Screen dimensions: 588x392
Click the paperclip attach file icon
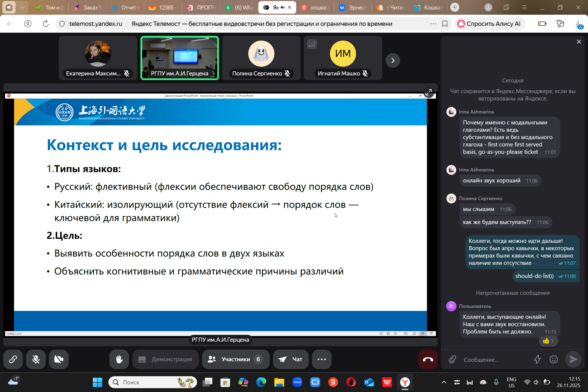452,360
